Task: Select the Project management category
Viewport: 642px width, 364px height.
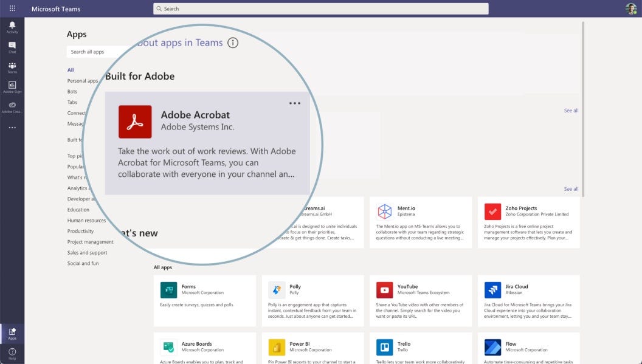Action: tap(90, 242)
